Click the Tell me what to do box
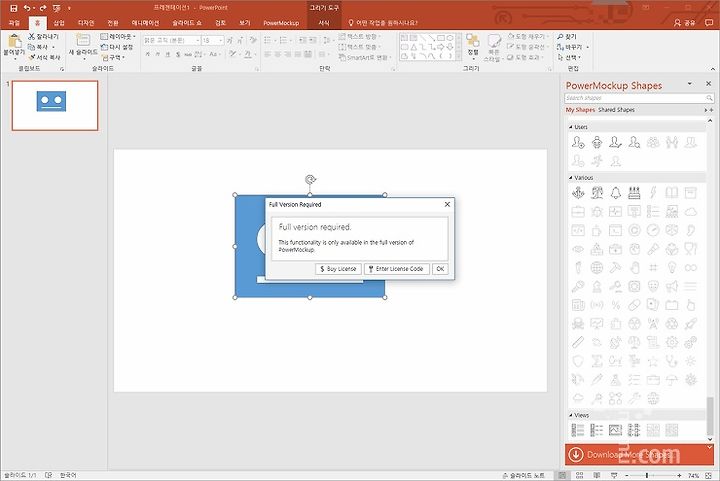The image size is (720, 481). tap(382, 22)
